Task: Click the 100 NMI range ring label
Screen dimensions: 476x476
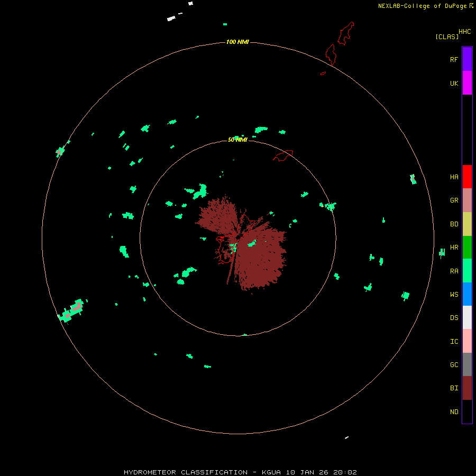Action: [x=237, y=42]
